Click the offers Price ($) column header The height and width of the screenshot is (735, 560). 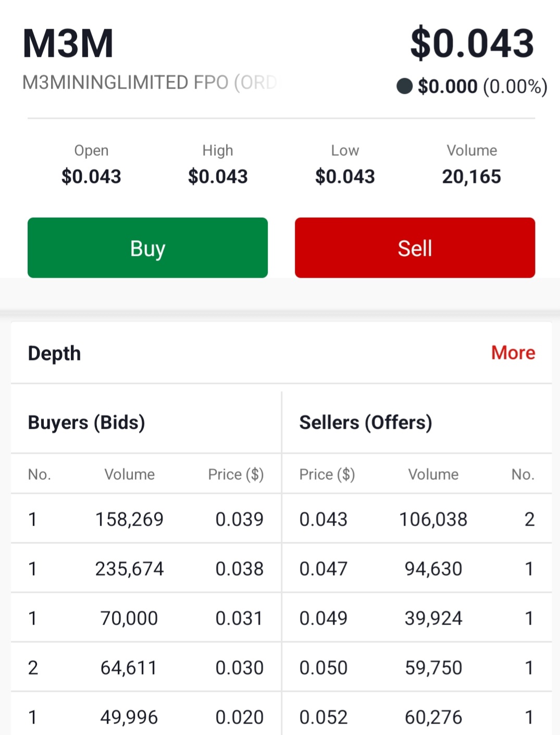point(327,474)
